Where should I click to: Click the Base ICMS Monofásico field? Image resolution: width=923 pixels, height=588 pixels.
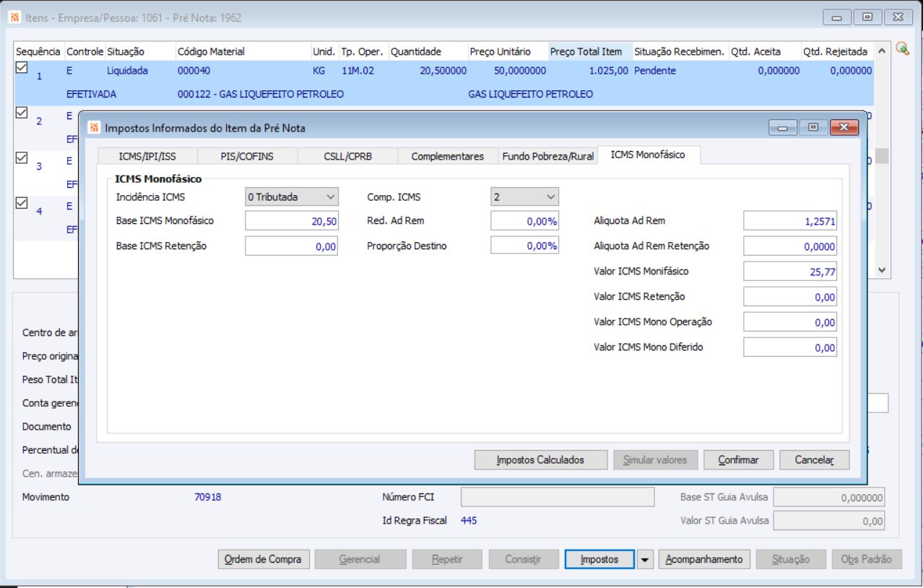tap(292, 221)
